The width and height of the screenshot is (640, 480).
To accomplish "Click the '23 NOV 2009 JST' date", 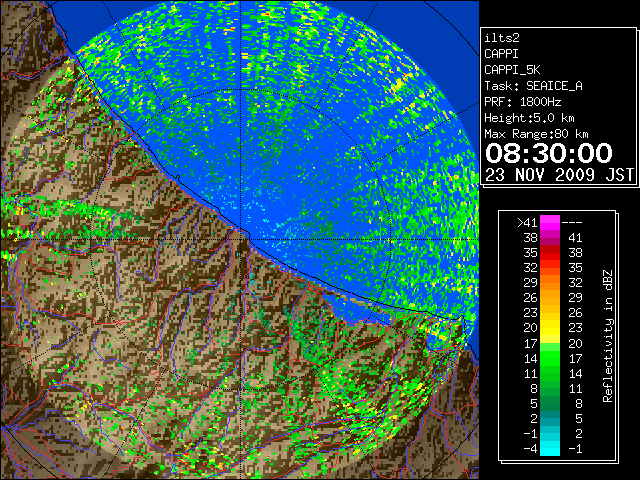I will tap(559, 175).
